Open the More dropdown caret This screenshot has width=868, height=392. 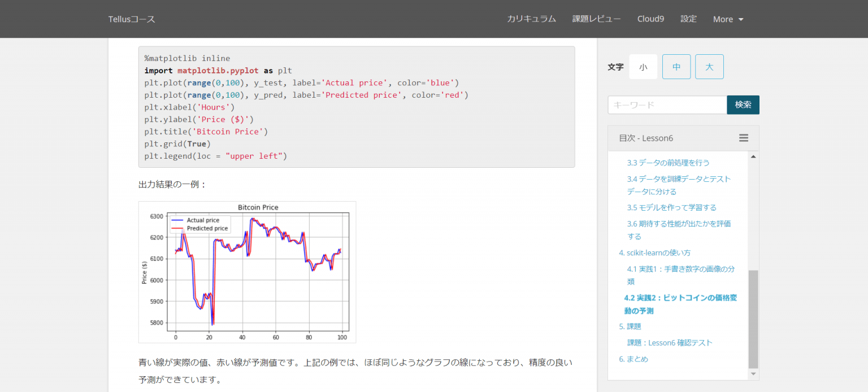pyautogui.click(x=741, y=19)
